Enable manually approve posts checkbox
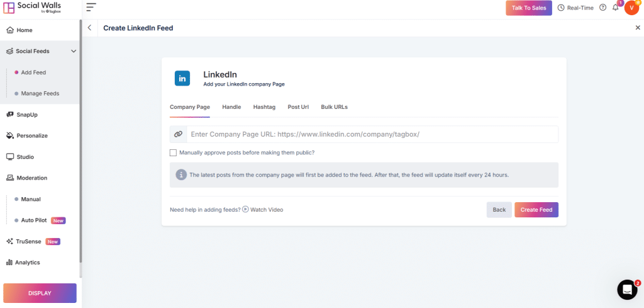 (173, 152)
